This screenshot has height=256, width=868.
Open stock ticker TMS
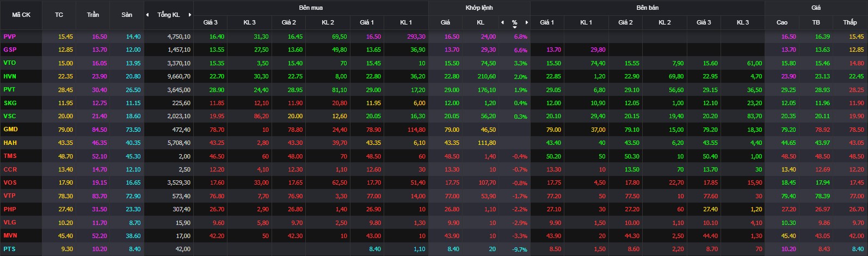(10, 156)
